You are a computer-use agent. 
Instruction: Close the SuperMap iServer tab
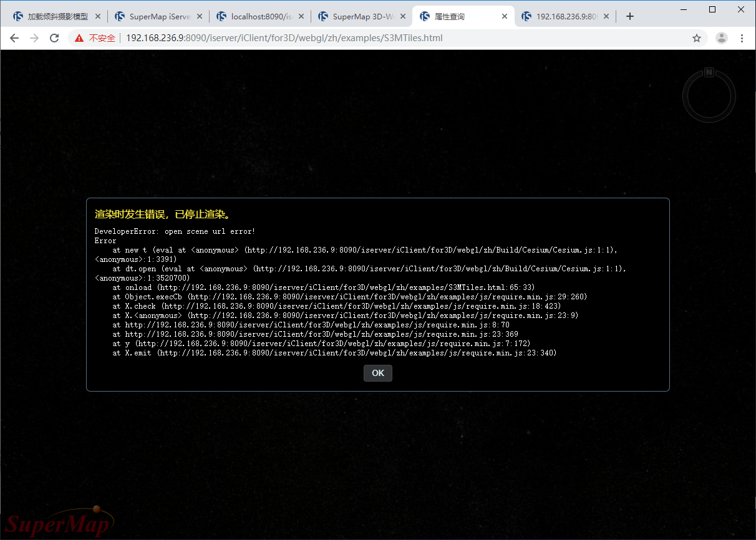click(x=200, y=17)
